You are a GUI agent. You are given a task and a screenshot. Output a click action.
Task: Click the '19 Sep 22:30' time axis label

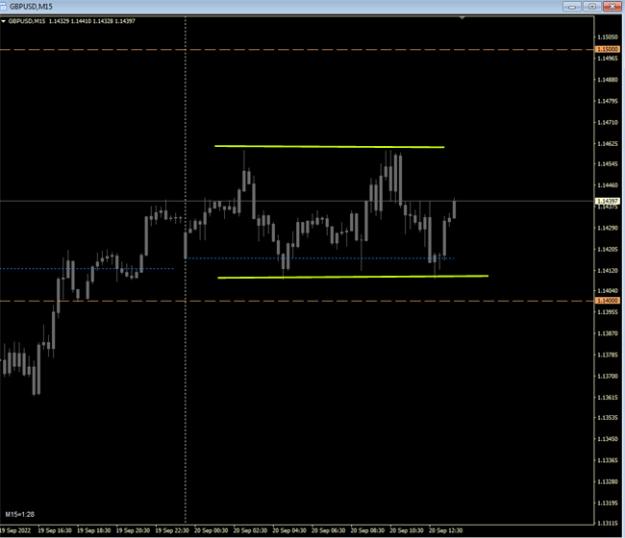point(172,531)
